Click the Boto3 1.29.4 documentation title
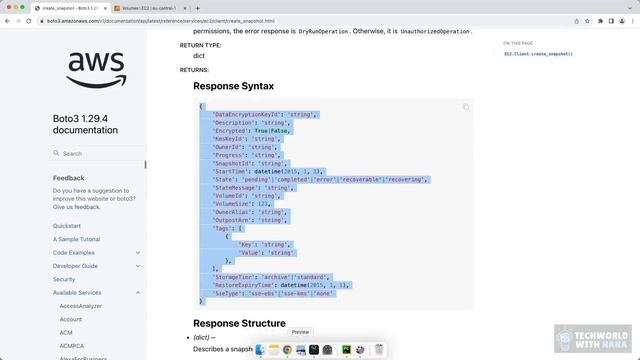 pyautogui.click(x=85, y=124)
